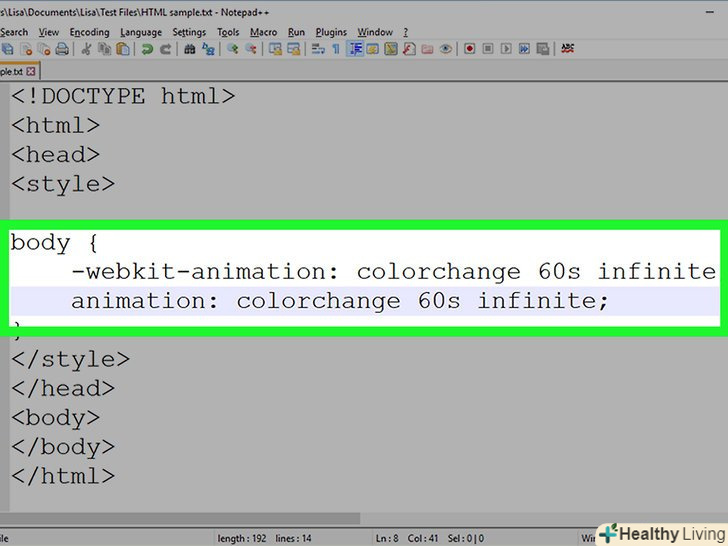Viewport: 728px width, 546px height.
Task: Toggle synchronized vertical scrolling
Action: tap(275, 49)
